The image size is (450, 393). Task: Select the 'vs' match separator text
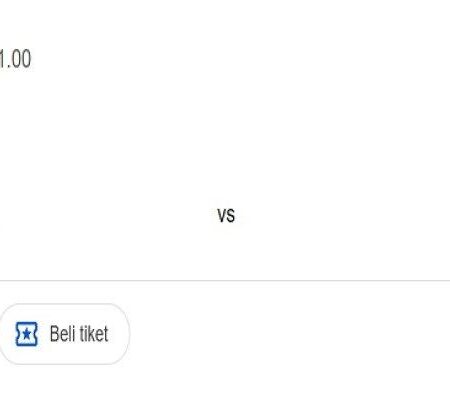click(x=226, y=215)
